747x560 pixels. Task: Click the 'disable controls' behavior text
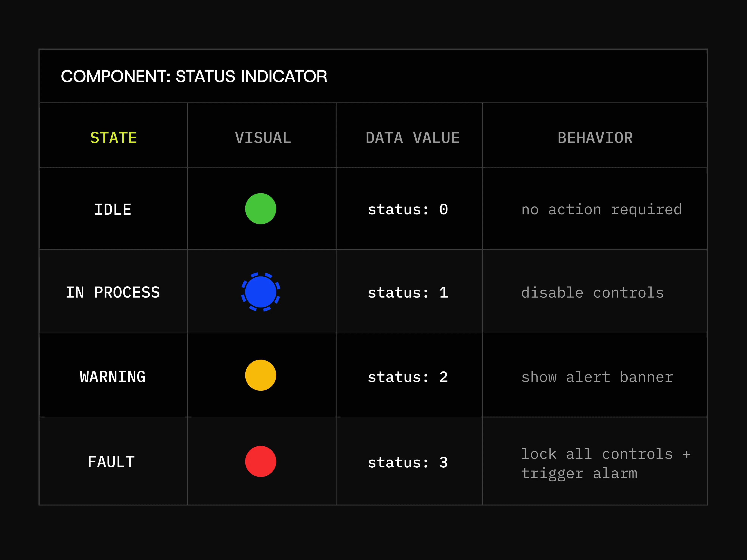tap(592, 292)
